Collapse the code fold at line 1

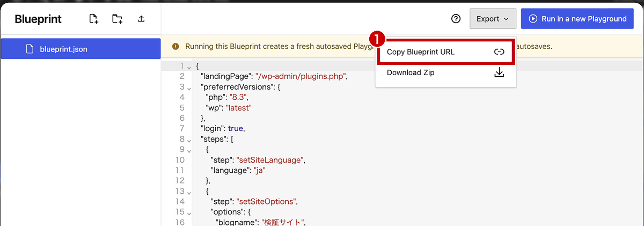coord(189,67)
